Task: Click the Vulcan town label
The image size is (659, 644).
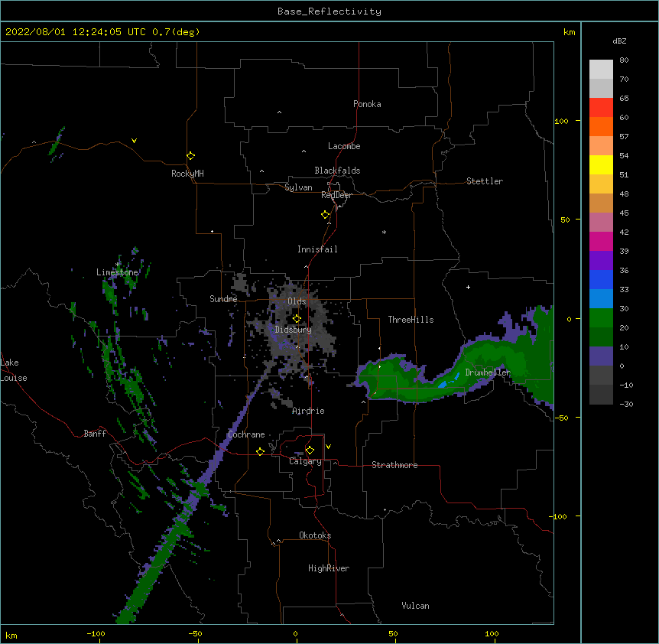Action: click(415, 606)
